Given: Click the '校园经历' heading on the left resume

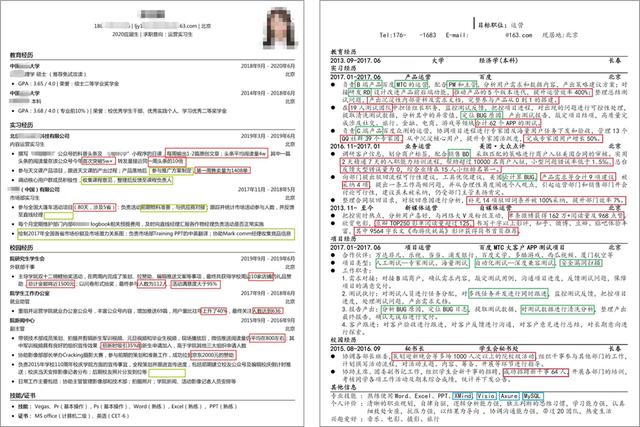Looking at the screenshot, I should point(22,248).
